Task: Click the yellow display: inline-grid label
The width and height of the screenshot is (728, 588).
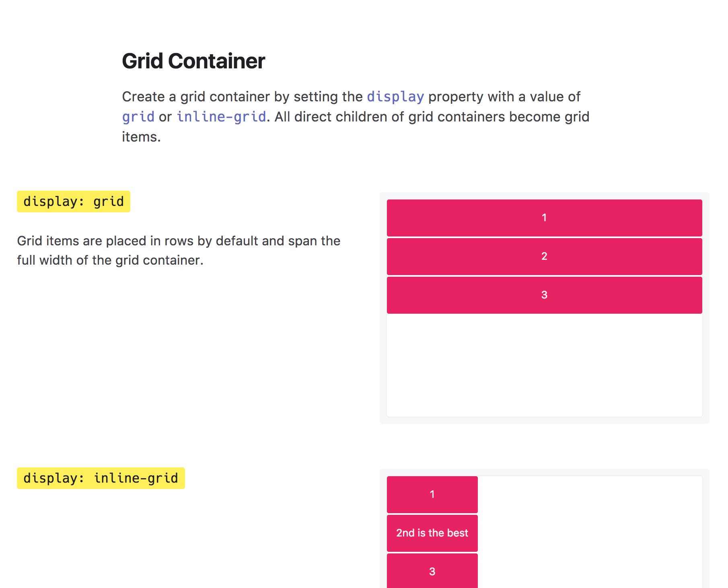Action: point(101,478)
